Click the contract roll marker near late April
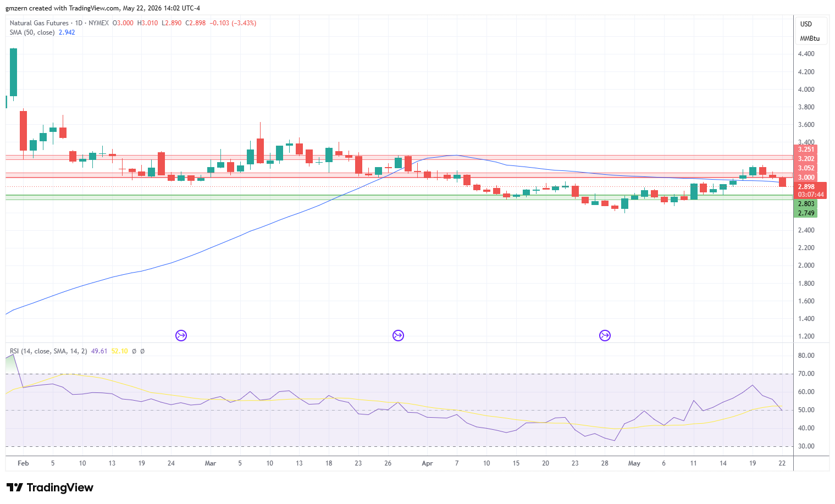This screenshot has height=504, width=835. [605, 335]
